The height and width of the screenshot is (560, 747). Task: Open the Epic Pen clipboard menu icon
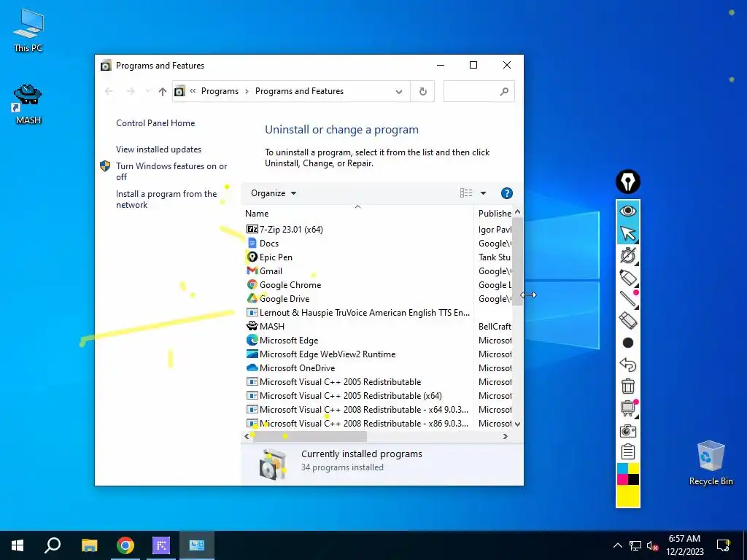point(628,451)
